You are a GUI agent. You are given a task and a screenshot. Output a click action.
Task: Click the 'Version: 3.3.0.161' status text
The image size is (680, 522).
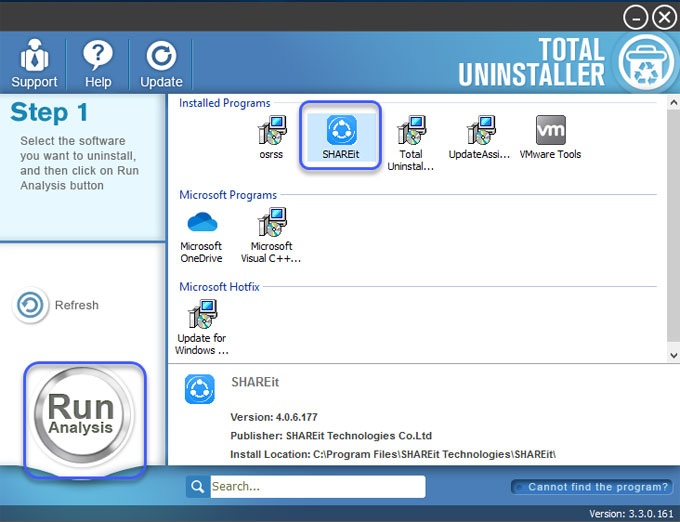tap(631, 514)
